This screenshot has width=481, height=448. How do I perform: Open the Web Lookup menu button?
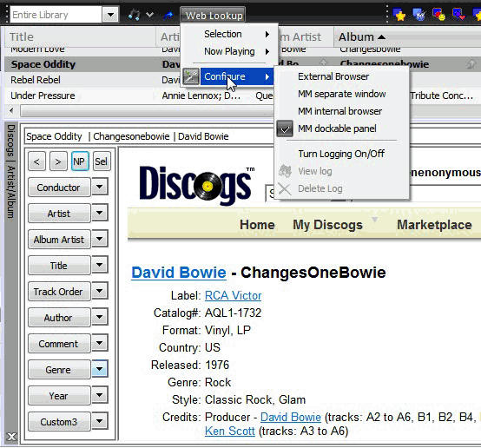point(214,16)
